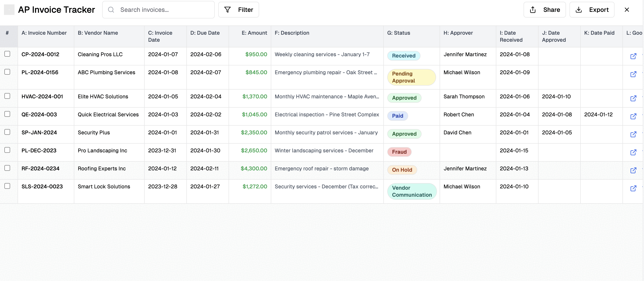This screenshot has height=281, width=644.
Task: Open the On Hold status badge
Action: tap(402, 170)
